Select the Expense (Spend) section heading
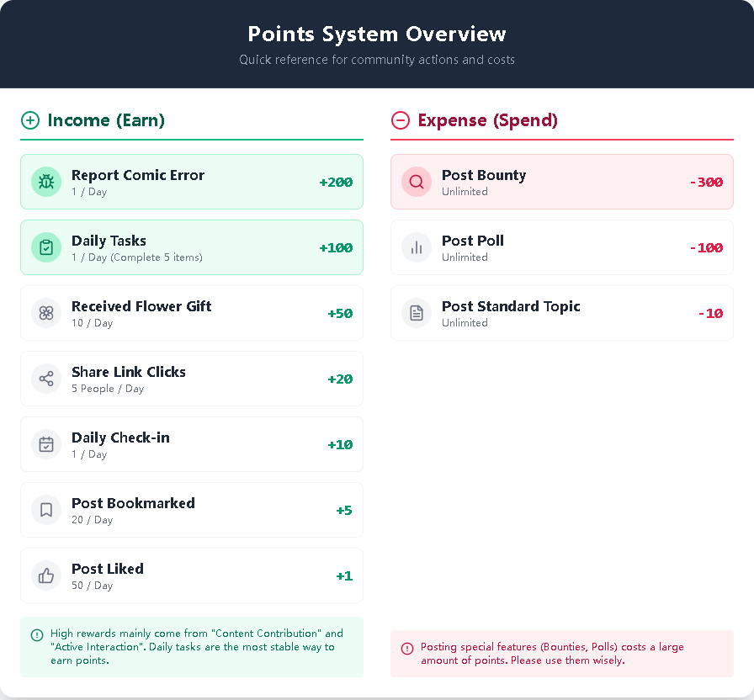The image size is (754, 700). coord(488,120)
